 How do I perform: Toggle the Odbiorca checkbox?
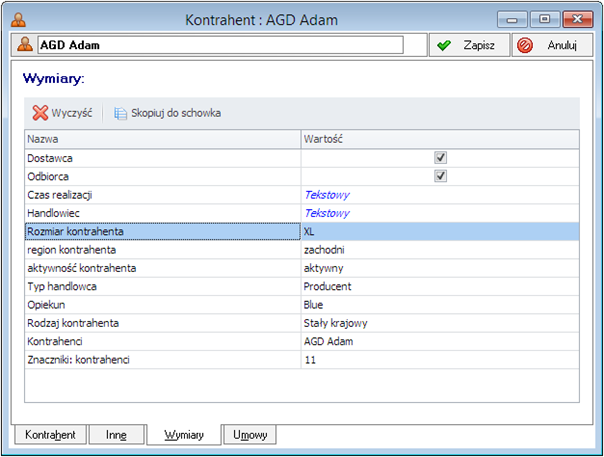pyautogui.click(x=440, y=177)
